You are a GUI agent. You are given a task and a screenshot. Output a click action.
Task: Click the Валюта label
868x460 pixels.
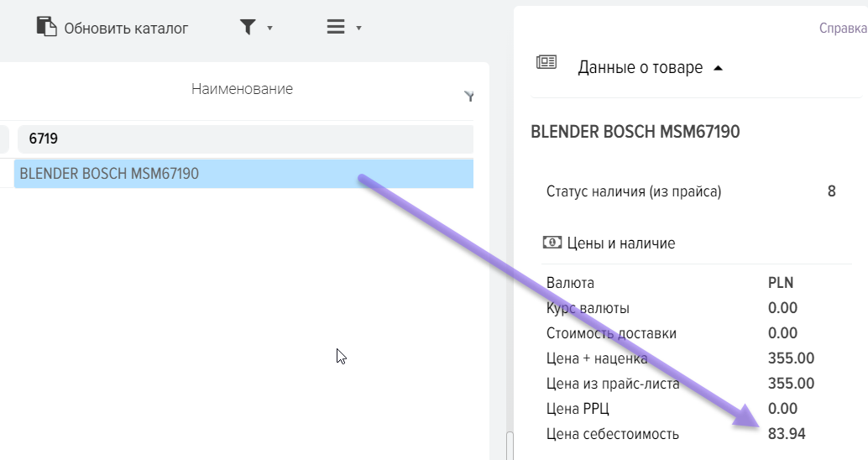click(570, 283)
